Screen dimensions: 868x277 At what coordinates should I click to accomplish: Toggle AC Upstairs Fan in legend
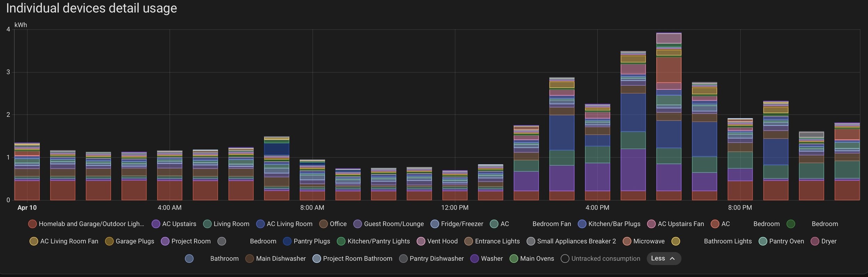coord(675,224)
